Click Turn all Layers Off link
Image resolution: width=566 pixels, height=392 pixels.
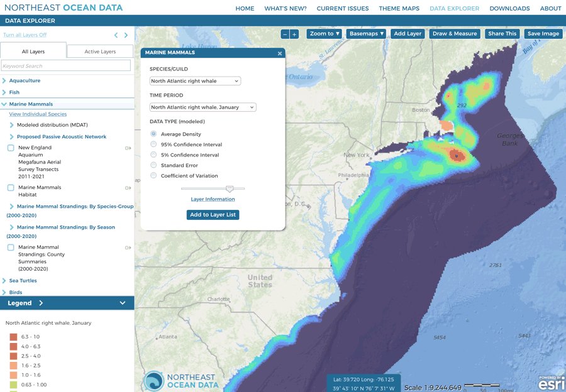25,35
